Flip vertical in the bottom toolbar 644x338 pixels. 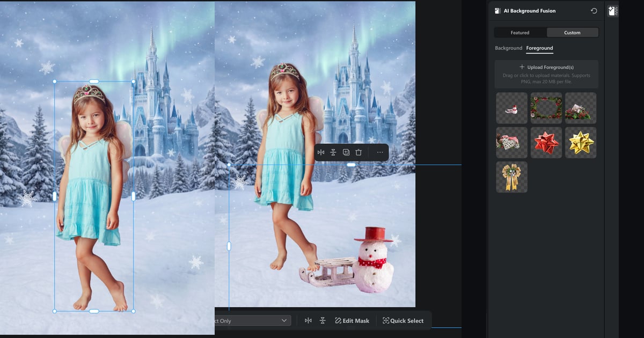(x=323, y=321)
